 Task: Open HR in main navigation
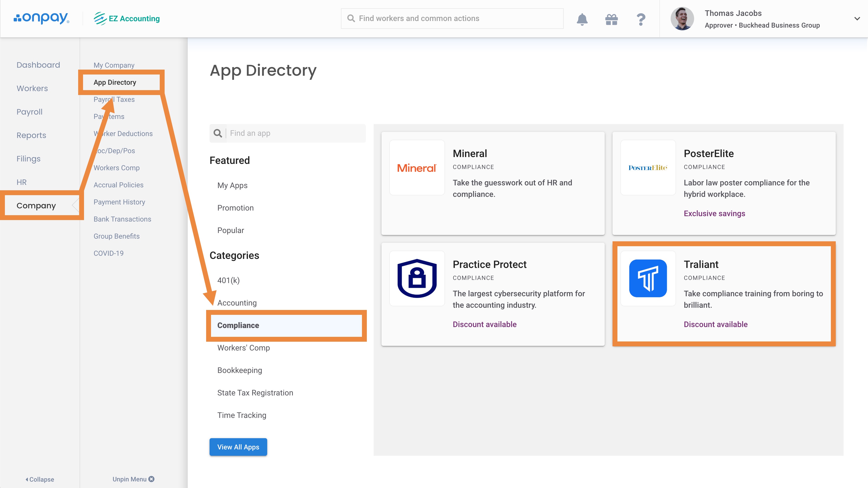[x=21, y=182]
